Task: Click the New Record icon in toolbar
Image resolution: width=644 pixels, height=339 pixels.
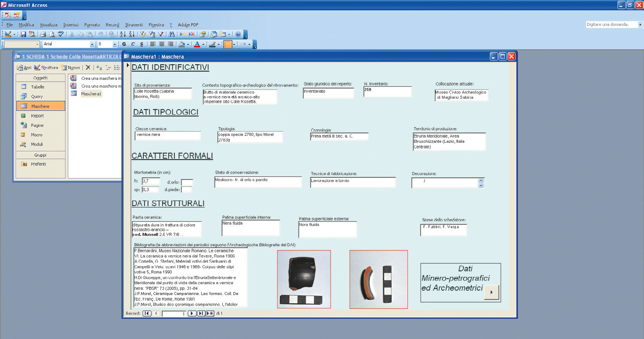Action: click(183, 34)
